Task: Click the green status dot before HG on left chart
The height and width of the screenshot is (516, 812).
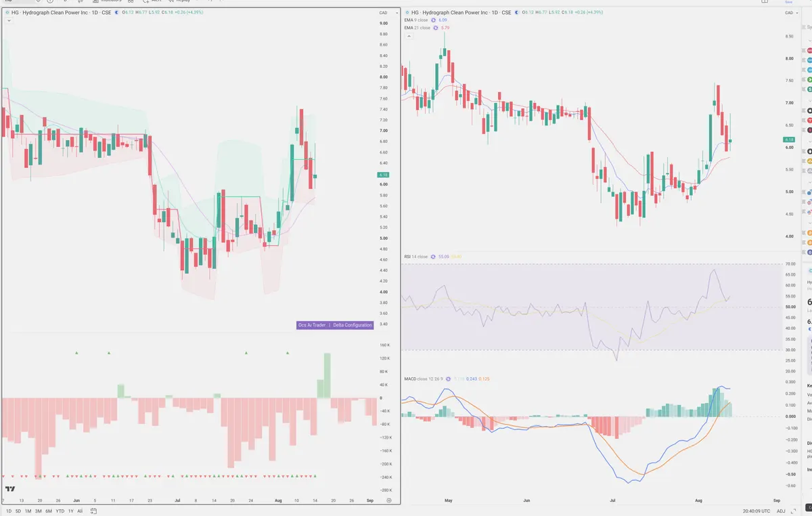Action: tap(7, 12)
